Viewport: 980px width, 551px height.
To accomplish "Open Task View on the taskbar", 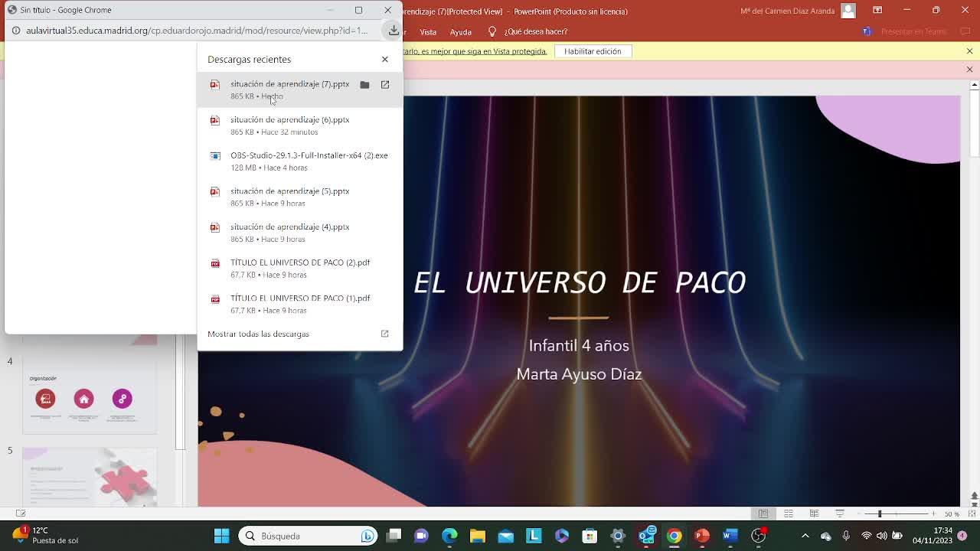I will click(394, 536).
